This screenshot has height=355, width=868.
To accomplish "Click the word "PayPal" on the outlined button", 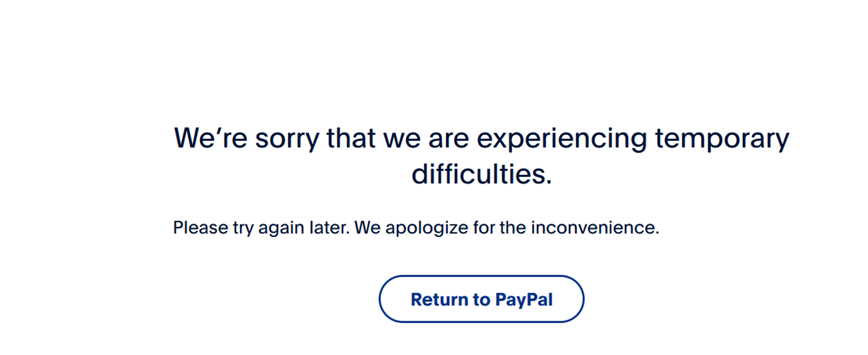I will tap(524, 299).
